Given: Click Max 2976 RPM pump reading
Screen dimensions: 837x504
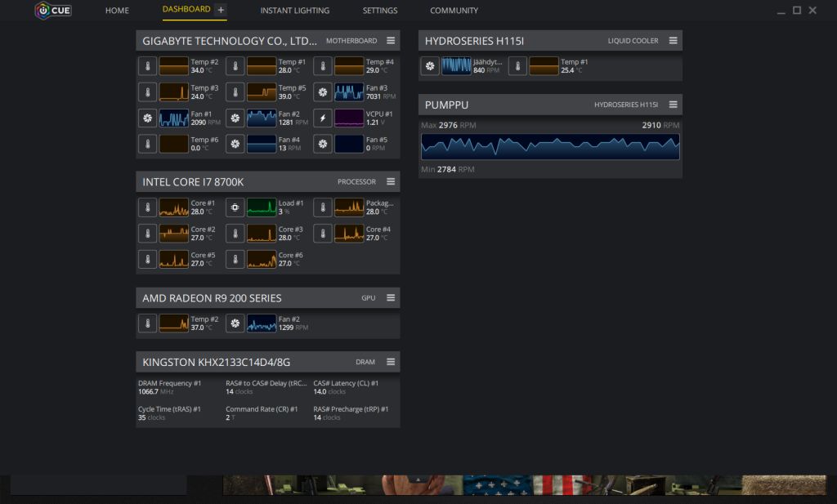Looking at the screenshot, I should coord(449,125).
